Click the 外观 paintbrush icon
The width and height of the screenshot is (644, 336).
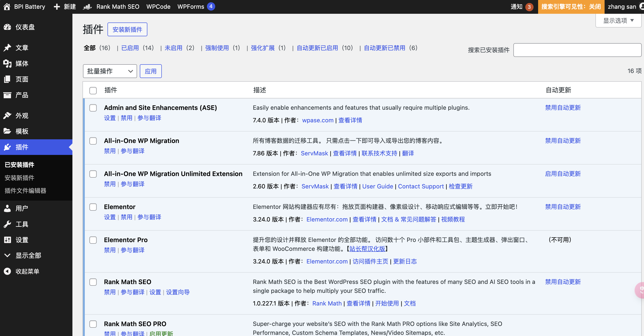click(x=8, y=115)
